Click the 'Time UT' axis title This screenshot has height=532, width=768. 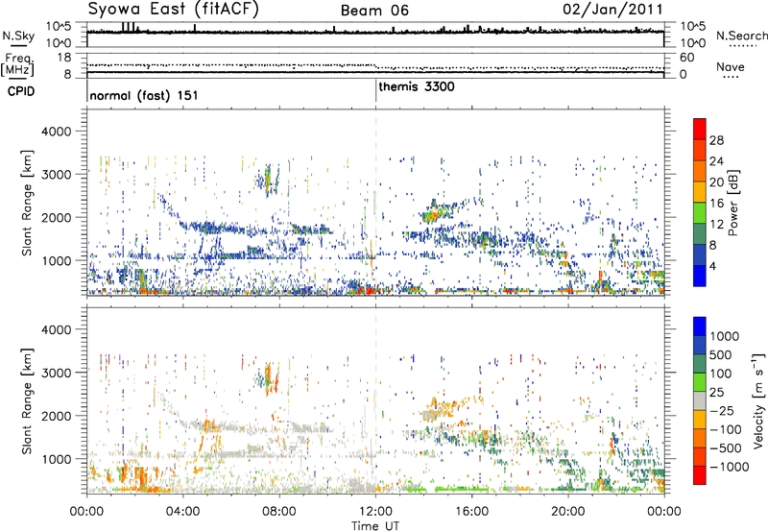pyautogui.click(x=375, y=526)
